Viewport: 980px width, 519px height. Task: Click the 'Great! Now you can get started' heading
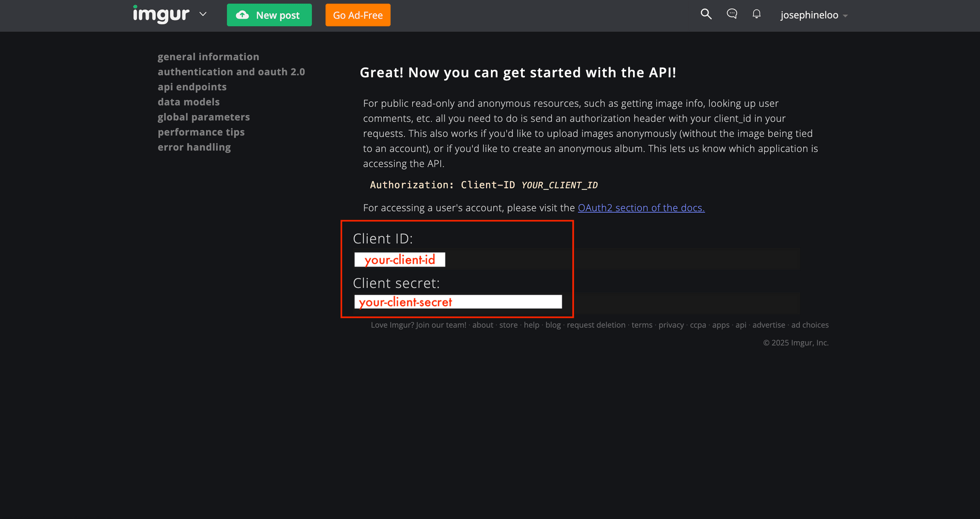pos(518,73)
